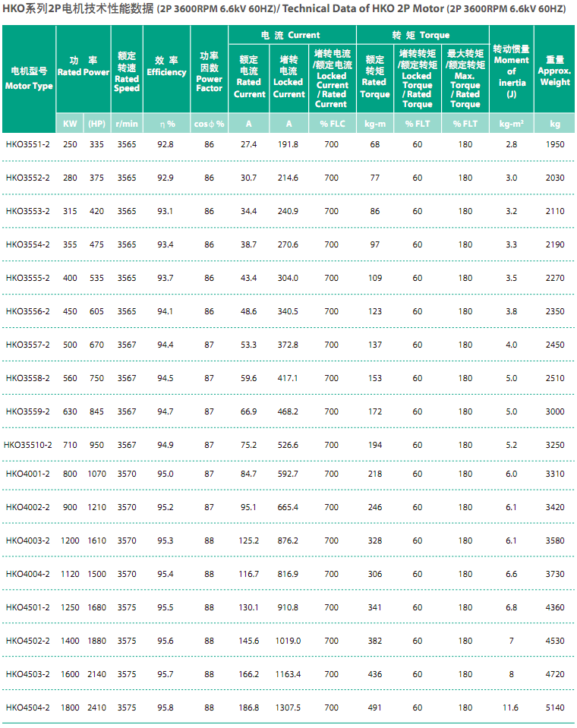This screenshot has height=728, width=577.
Task: Click the Motor Type column header
Action: [x=29, y=78]
